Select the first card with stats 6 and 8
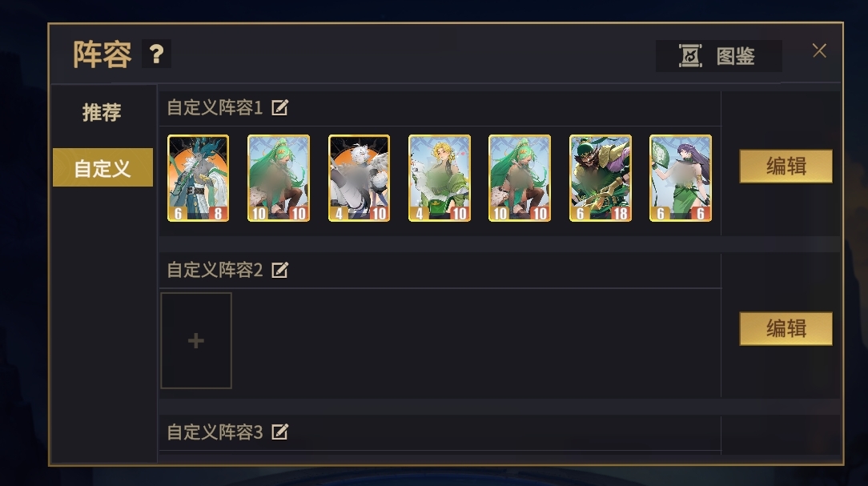 click(198, 179)
